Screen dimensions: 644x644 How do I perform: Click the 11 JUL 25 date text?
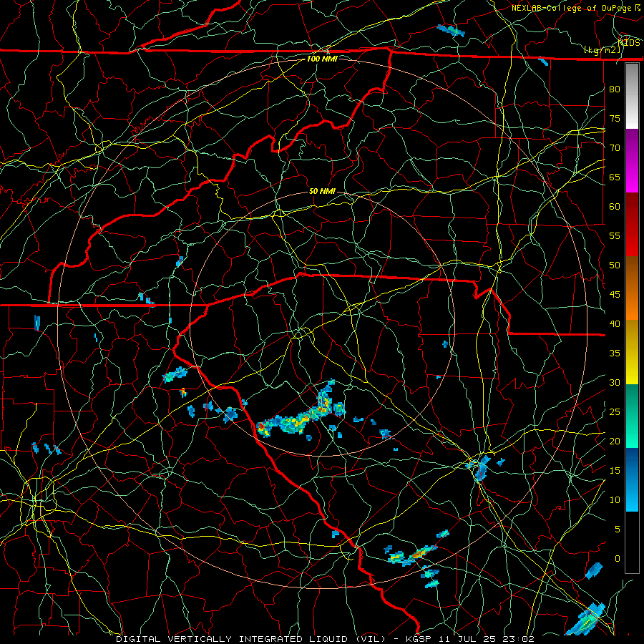(x=467, y=639)
